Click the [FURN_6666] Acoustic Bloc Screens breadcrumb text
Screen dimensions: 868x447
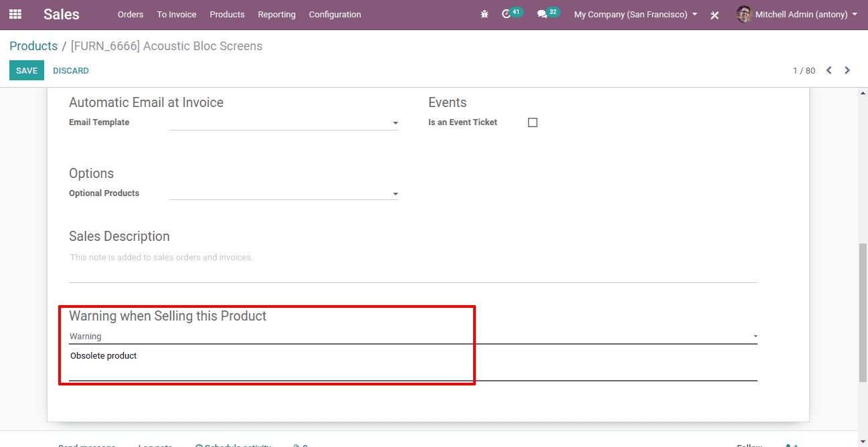tap(167, 46)
